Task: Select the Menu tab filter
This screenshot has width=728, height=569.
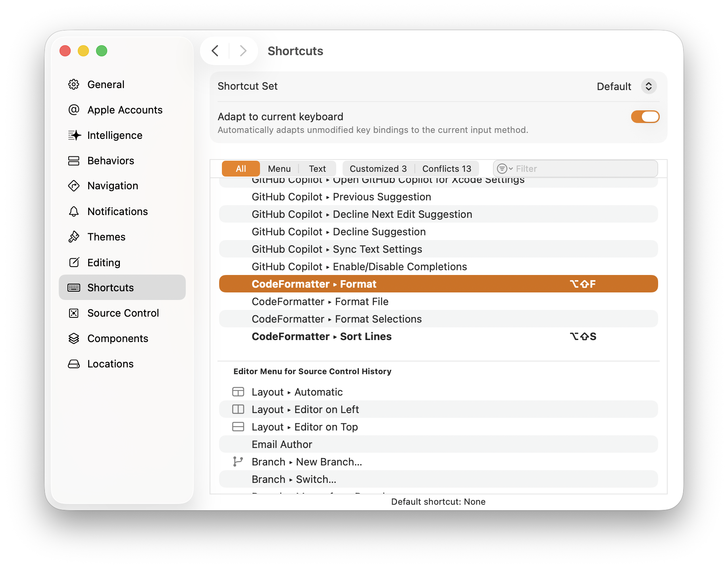Action: click(279, 168)
